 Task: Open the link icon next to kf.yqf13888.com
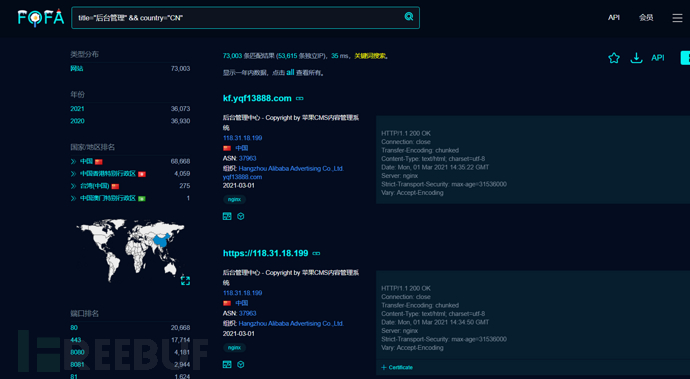tap(300, 98)
